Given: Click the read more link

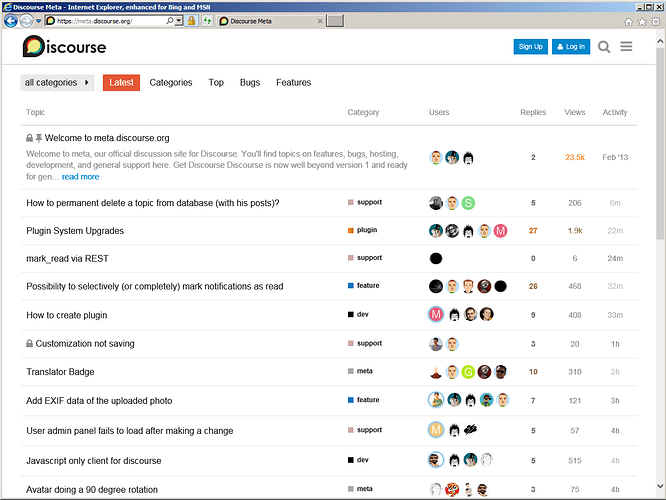Looking at the screenshot, I should point(81,177).
